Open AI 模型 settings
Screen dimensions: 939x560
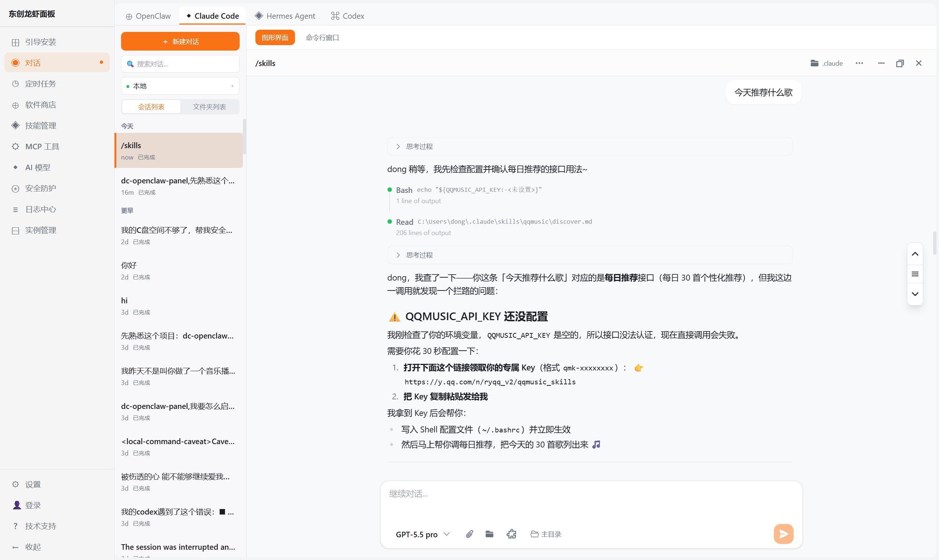tap(57, 167)
